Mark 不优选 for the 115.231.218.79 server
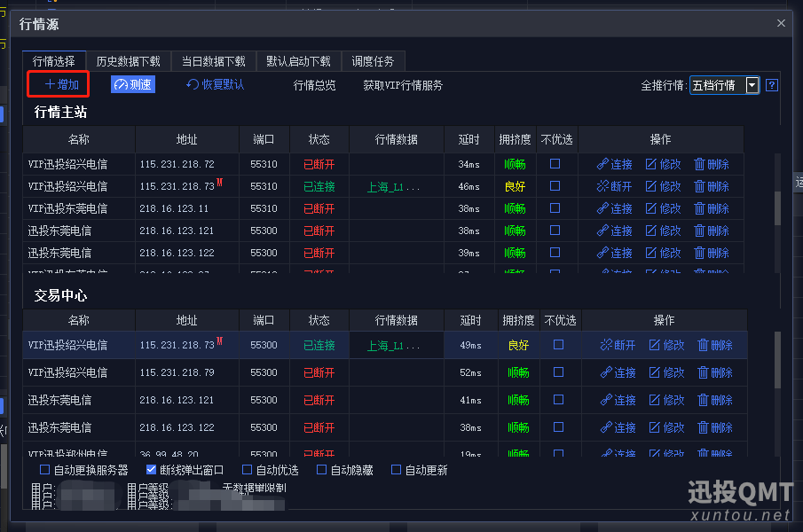The height and width of the screenshot is (532, 803). pyautogui.click(x=558, y=372)
